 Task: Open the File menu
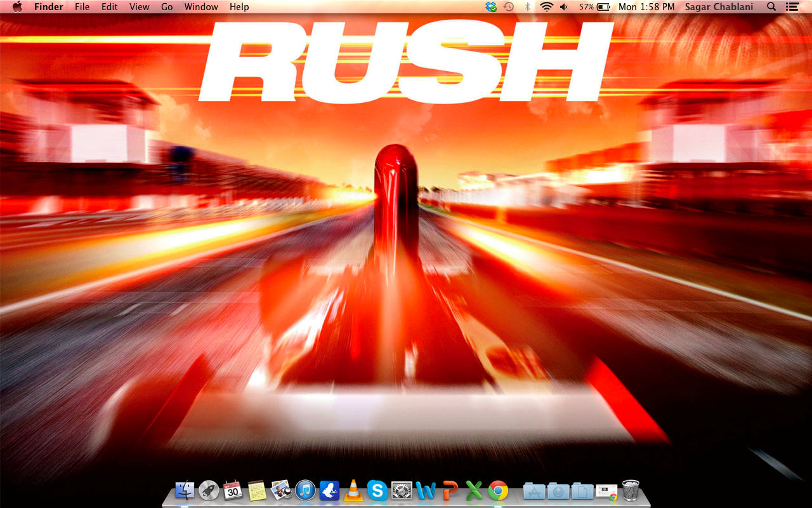click(82, 7)
